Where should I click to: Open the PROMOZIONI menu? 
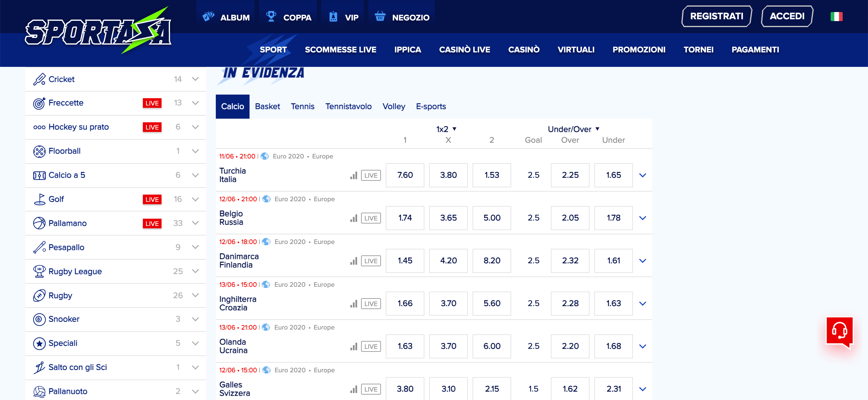(x=639, y=49)
